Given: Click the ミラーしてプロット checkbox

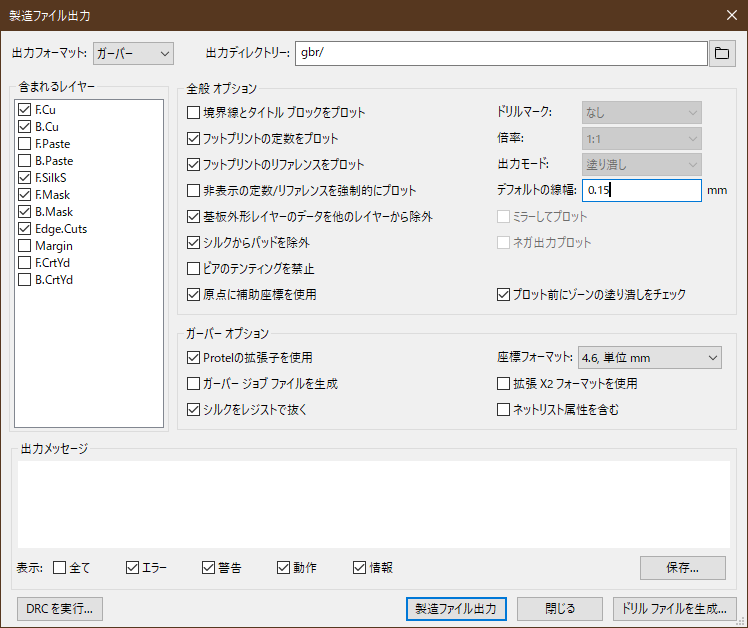Looking at the screenshot, I should point(503,217).
